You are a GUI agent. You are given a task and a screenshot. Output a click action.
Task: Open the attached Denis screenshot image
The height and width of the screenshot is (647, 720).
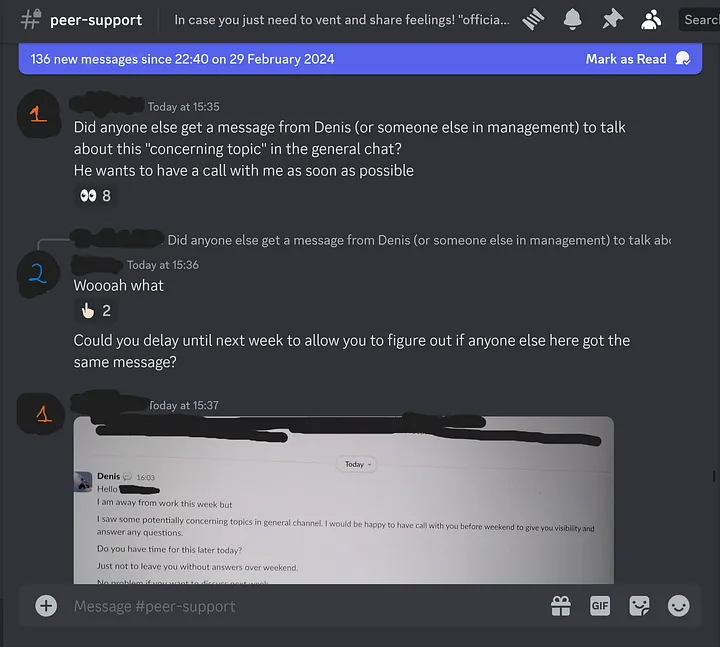pos(343,500)
